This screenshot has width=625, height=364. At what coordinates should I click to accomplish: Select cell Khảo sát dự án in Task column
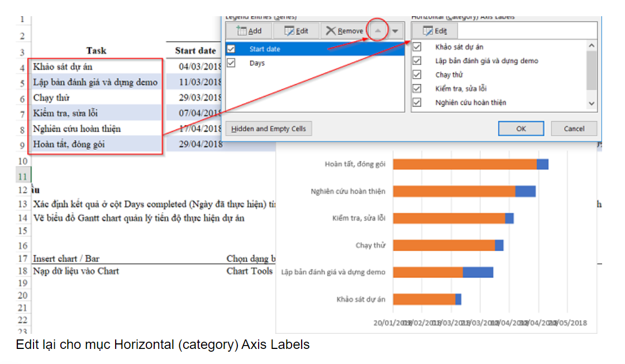[x=96, y=66]
